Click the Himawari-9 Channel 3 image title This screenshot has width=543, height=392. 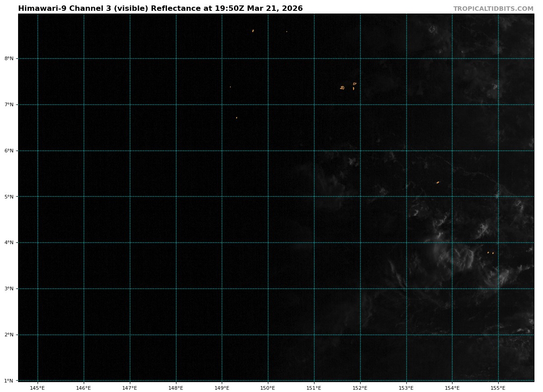(160, 9)
